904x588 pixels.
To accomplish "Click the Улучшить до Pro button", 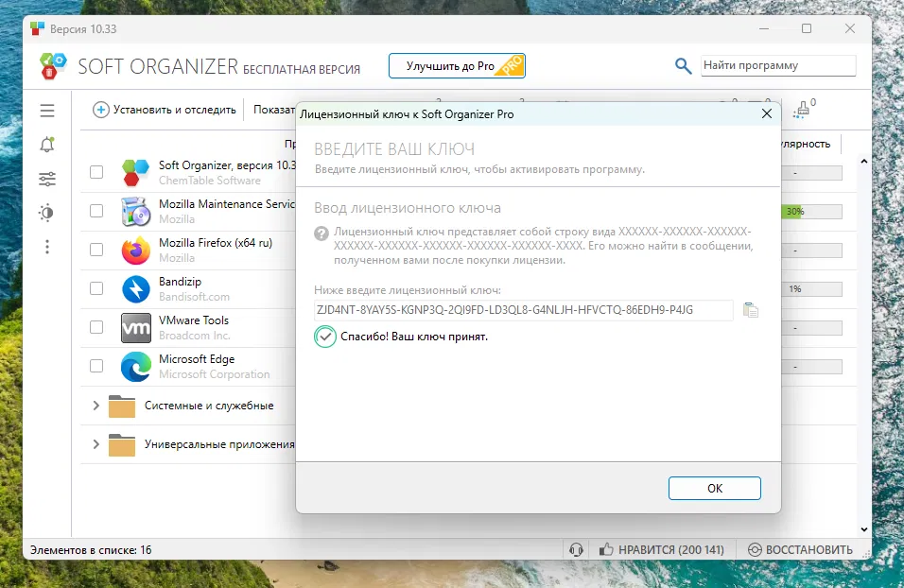I will pos(457,66).
